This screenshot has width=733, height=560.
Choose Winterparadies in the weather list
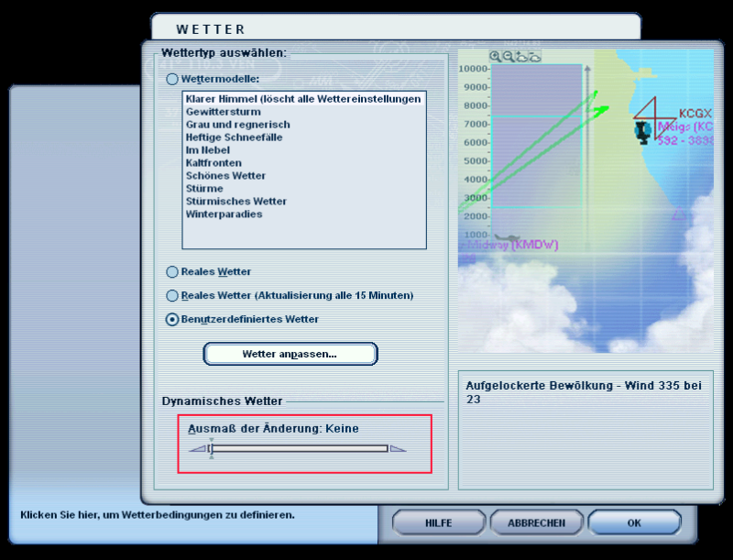point(224,214)
